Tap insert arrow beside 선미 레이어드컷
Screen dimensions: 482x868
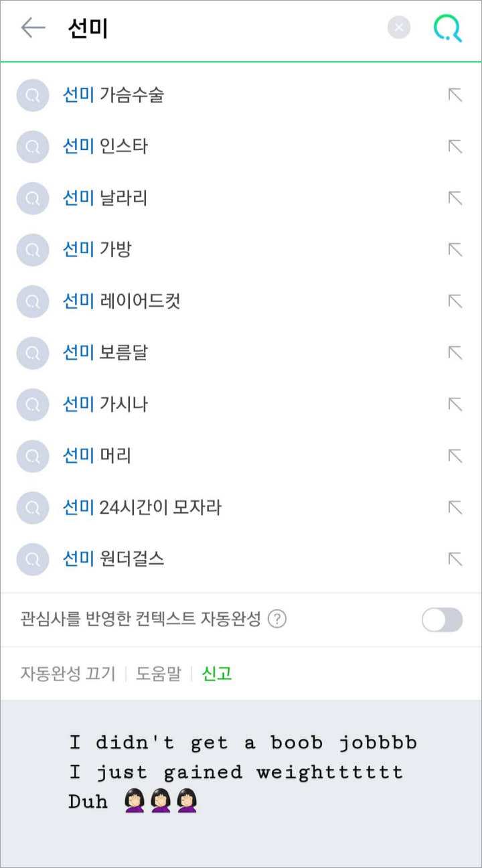point(455,301)
